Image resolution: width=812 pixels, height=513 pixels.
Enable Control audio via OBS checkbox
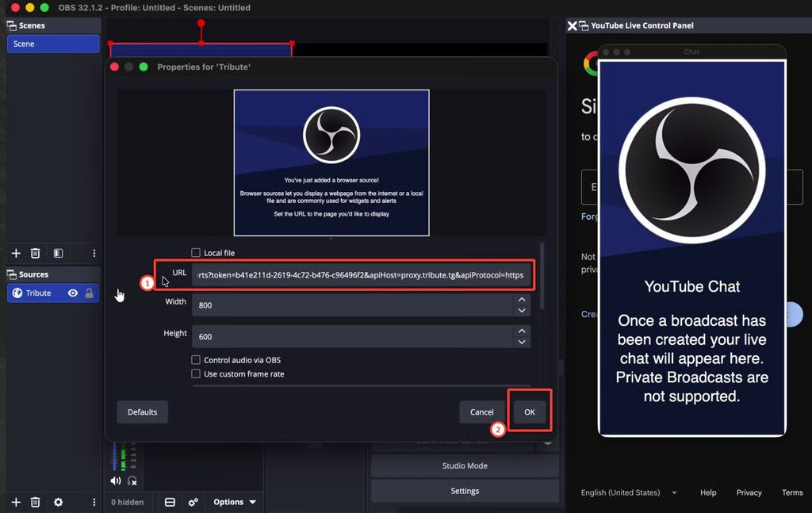click(x=196, y=360)
